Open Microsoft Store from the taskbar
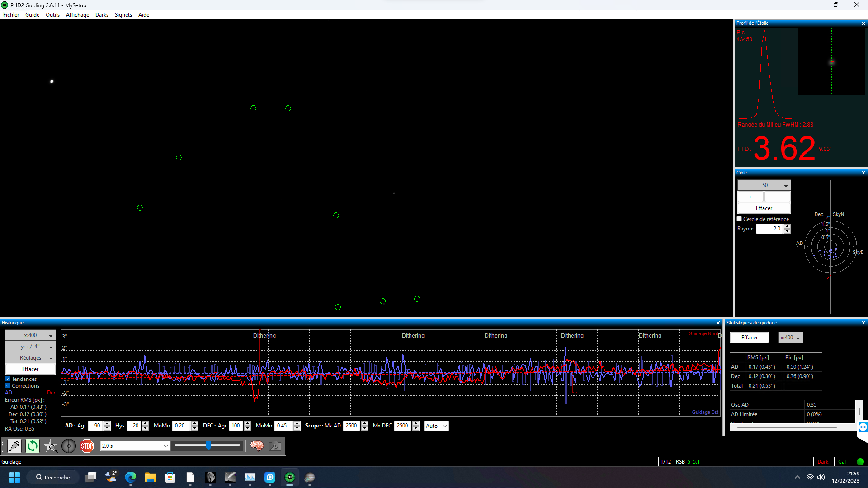The width and height of the screenshot is (868, 488). pyautogui.click(x=170, y=477)
